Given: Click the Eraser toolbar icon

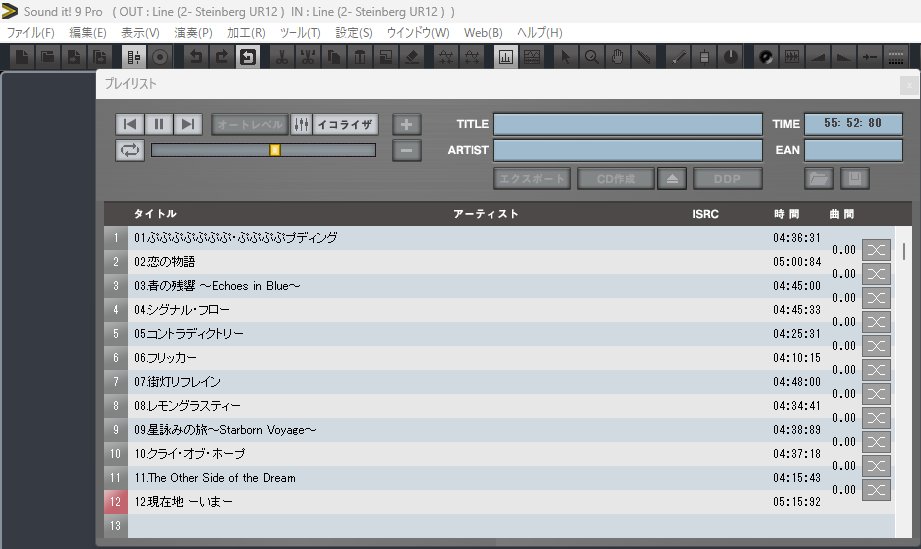Looking at the screenshot, I should click(x=411, y=57).
